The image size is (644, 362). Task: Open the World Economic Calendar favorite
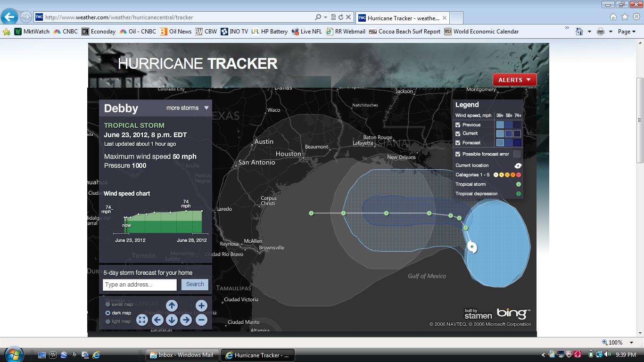tap(481, 32)
